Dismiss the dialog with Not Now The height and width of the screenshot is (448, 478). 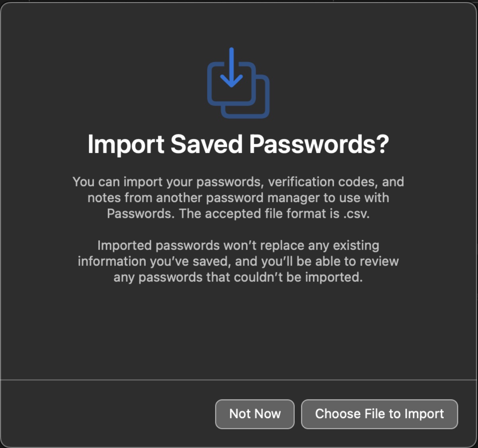coord(255,414)
